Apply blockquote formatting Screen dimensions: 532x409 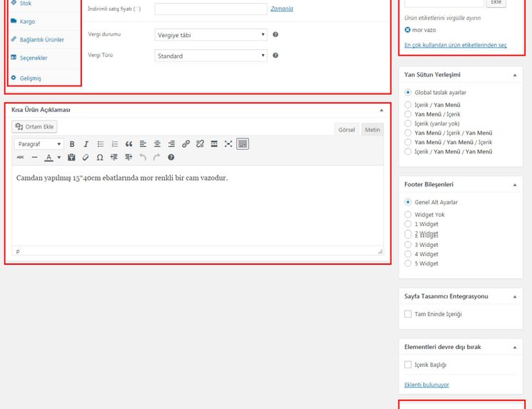129,143
